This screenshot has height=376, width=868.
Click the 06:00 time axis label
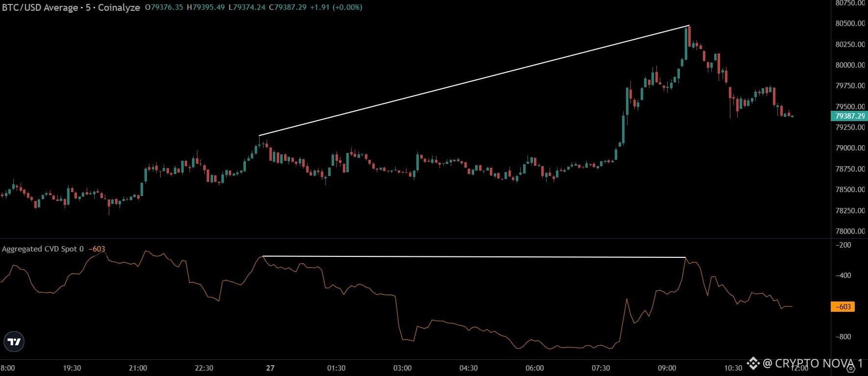(534, 368)
